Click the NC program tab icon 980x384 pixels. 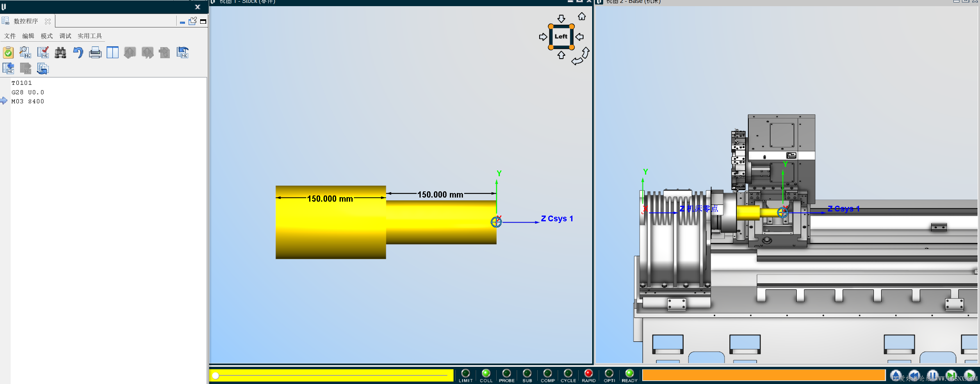click(x=5, y=21)
